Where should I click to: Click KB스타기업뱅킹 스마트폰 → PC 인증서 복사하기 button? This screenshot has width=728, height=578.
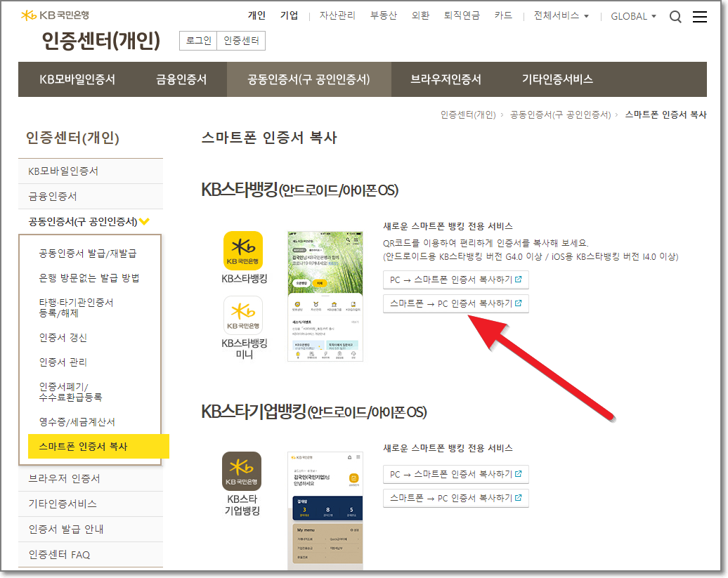click(455, 498)
